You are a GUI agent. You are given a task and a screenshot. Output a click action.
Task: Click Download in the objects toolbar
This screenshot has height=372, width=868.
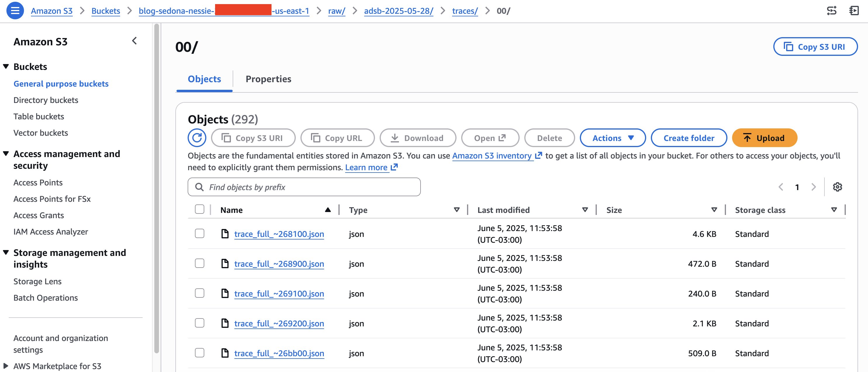point(418,138)
